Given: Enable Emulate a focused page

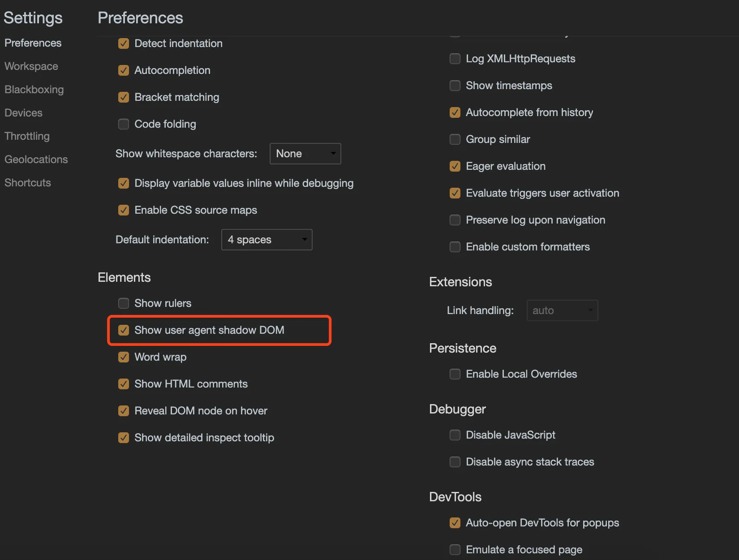Looking at the screenshot, I should click(455, 549).
